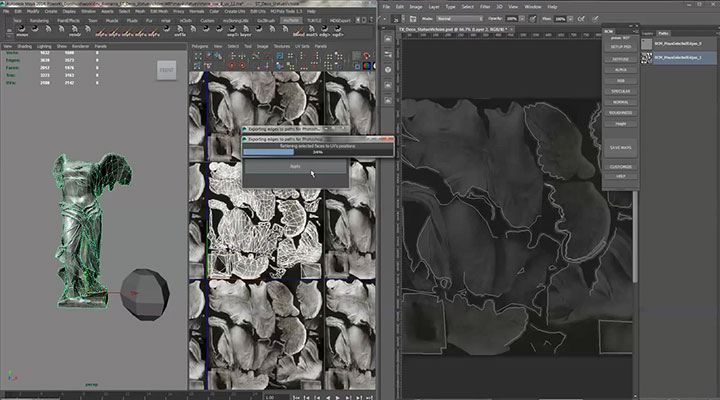The width and height of the screenshot is (720, 400).
Task: Click the red magnet-shaped icon in UV editor toolbar
Action: coord(366,56)
